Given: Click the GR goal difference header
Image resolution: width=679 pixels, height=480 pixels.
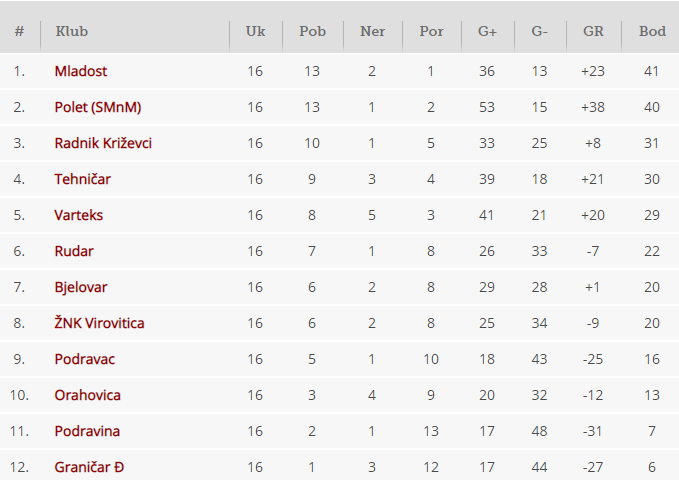Looking at the screenshot, I should (x=593, y=31).
